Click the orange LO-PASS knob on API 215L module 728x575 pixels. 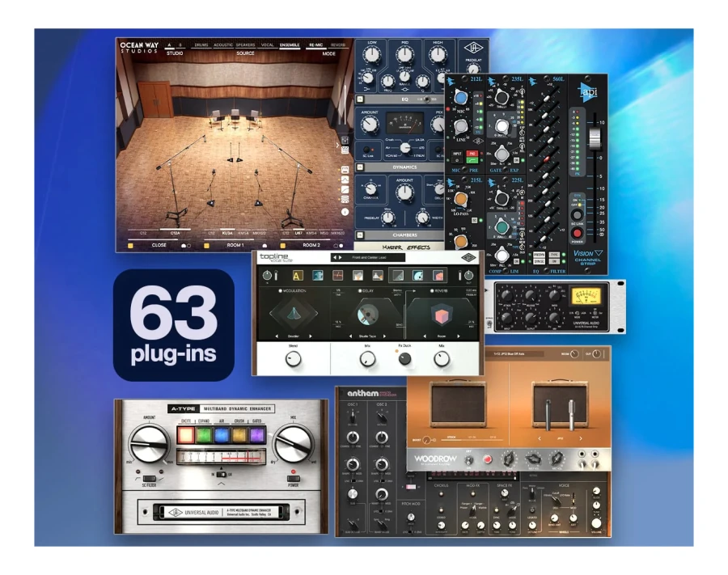click(460, 199)
